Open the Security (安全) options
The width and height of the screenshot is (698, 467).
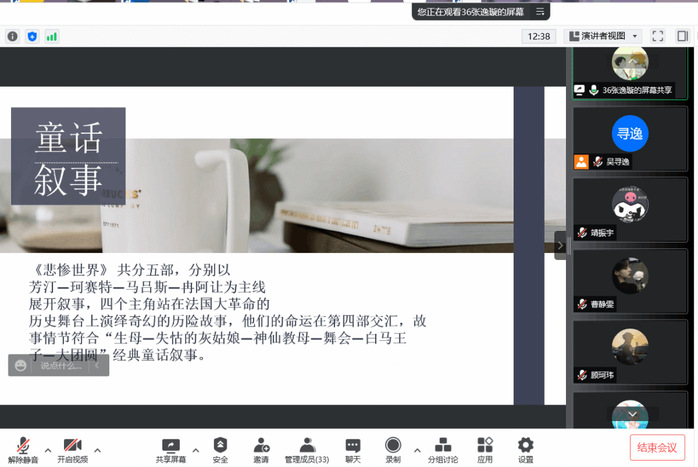[221, 448]
